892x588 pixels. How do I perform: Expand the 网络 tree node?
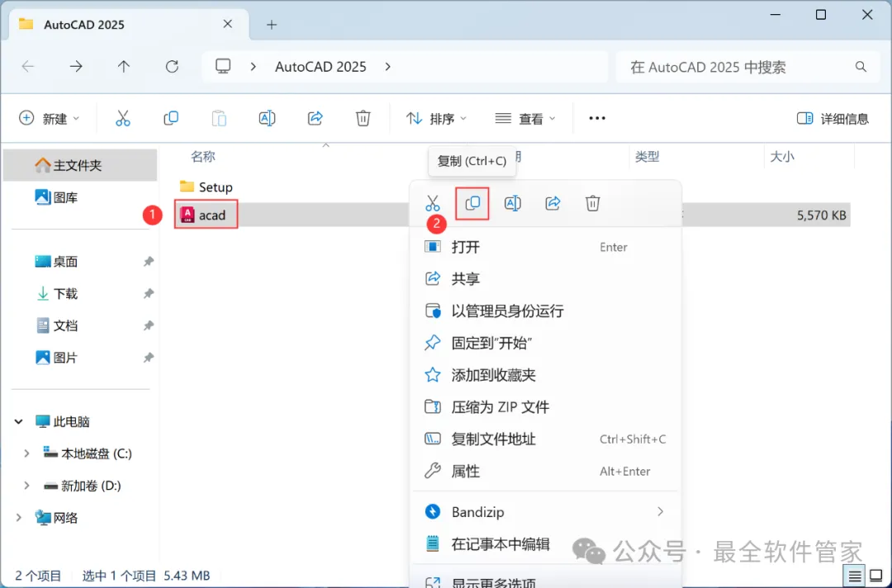[x=18, y=518]
